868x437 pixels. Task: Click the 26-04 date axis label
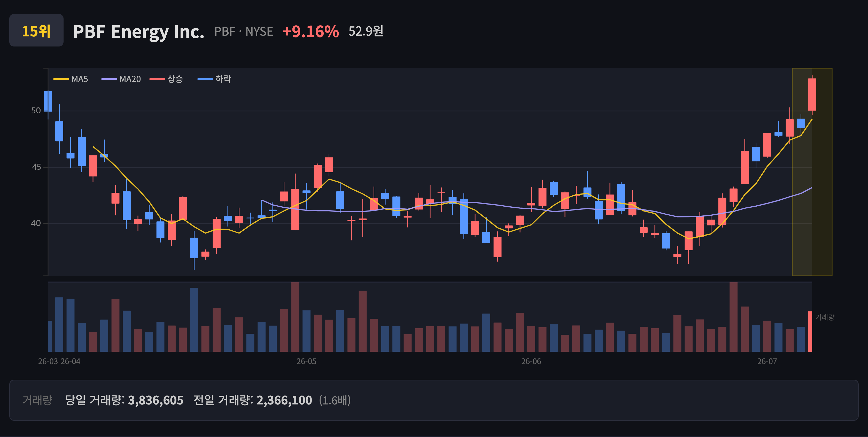coord(71,362)
